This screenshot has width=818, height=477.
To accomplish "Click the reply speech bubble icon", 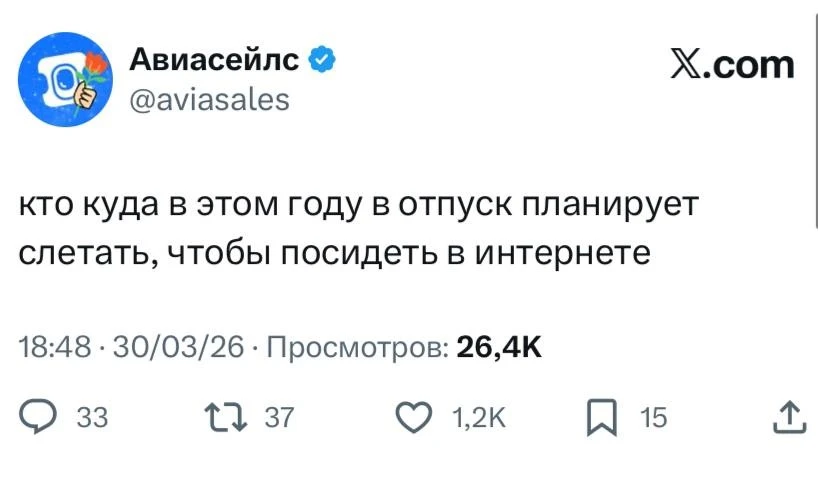I will click(x=40, y=417).
